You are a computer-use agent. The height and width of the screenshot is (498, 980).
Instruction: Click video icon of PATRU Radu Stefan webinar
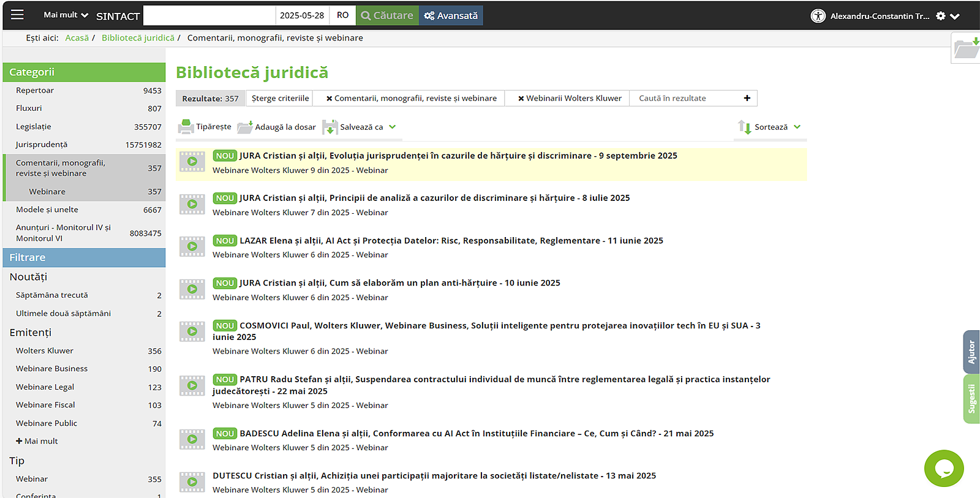[192, 385]
